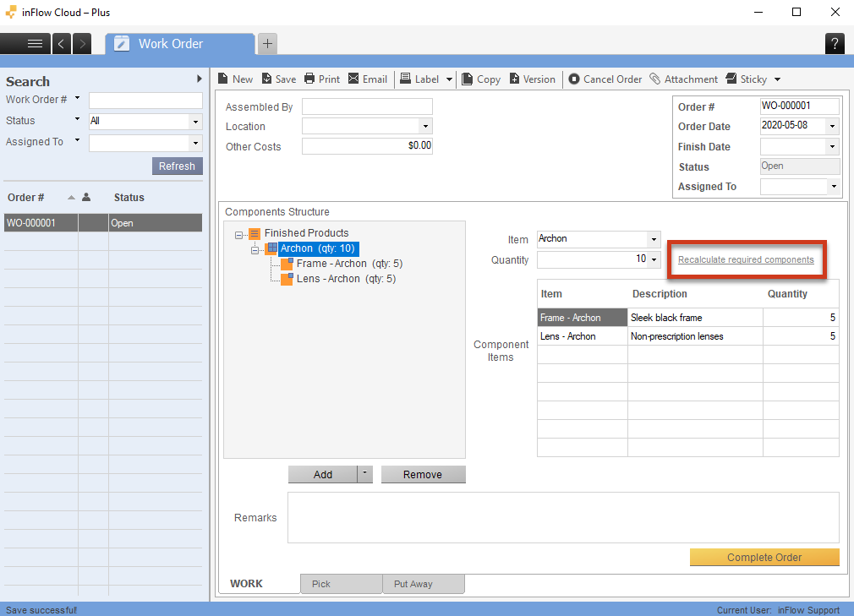Click the Sticky toolbar button
The height and width of the screenshot is (616, 854).
tap(746, 79)
